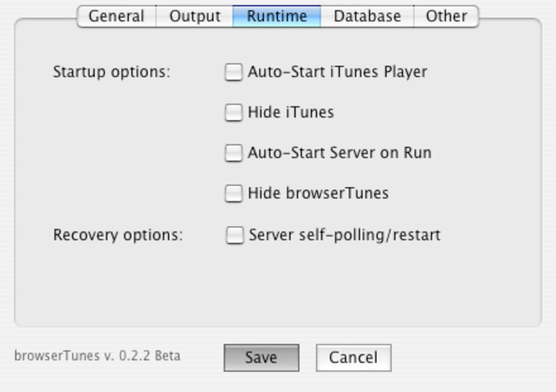Click the "Server self-polling/restart" label text
556x392 pixels.
(345, 235)
